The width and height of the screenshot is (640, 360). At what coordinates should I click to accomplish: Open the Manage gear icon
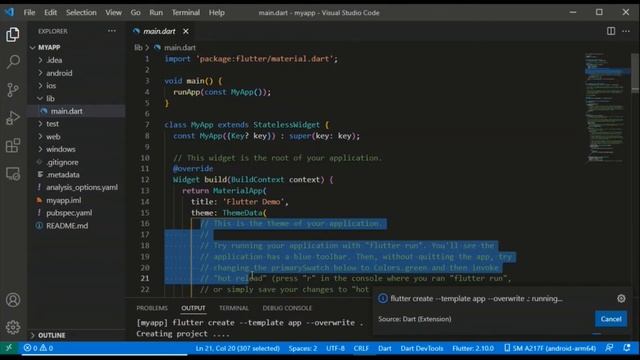click(13, 327)
